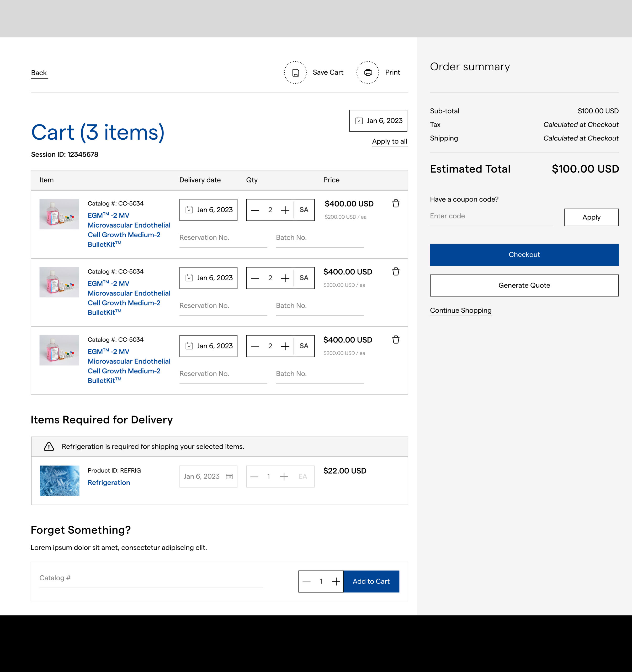Open the top Jan 6, 2023 date picker
Image resolution: width=632 pixels, height=672 pixels.
click(x=378, y=121)
